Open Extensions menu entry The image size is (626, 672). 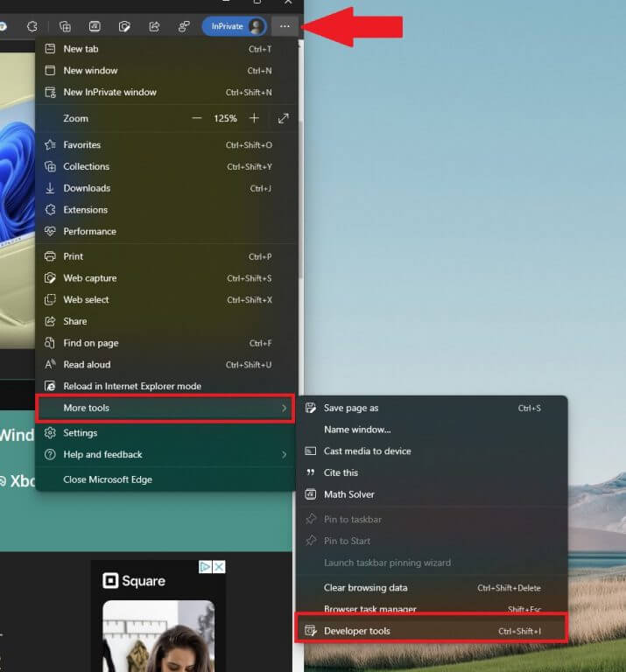166,210
